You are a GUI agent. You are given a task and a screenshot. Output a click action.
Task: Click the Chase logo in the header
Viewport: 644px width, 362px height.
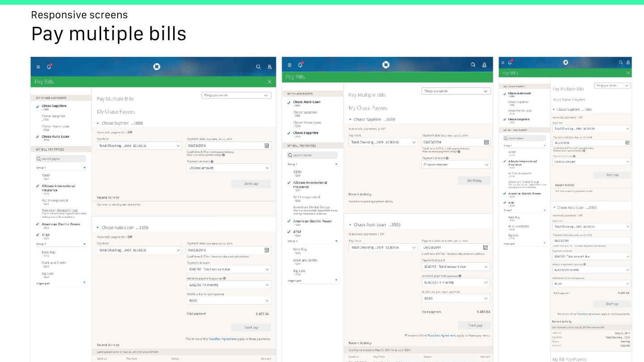click(x=157, y=66)
